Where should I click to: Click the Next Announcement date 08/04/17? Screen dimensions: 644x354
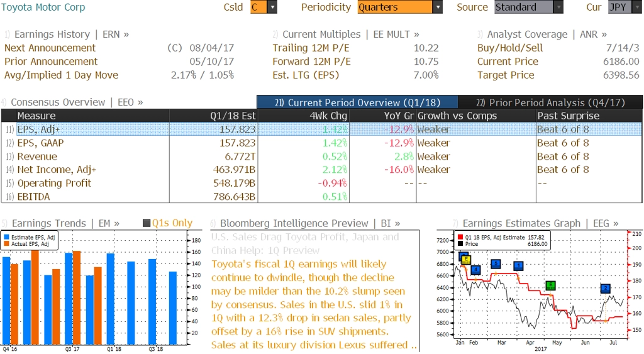click(x=211, y=48)
